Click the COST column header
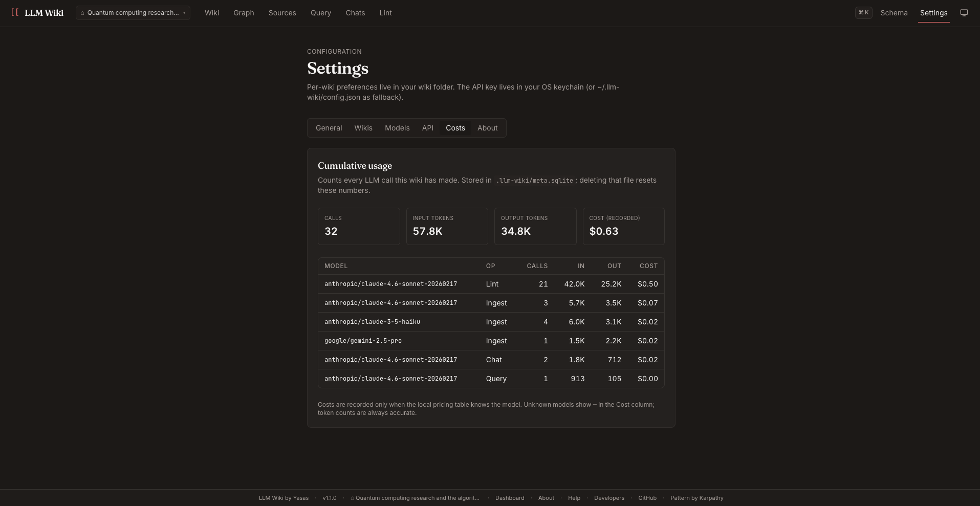This screenshot has height=506, width=980. pyautogui.click(x=648, y=266)
